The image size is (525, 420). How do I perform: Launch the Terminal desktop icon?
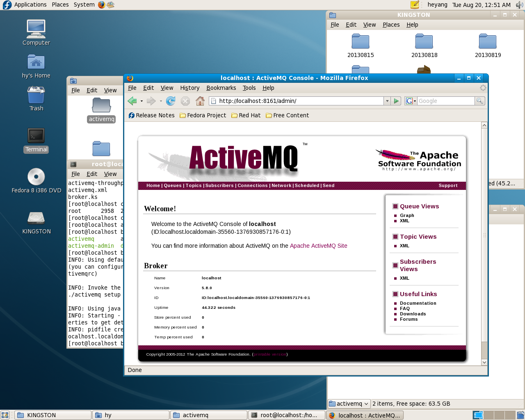click(x=36, y=140)
